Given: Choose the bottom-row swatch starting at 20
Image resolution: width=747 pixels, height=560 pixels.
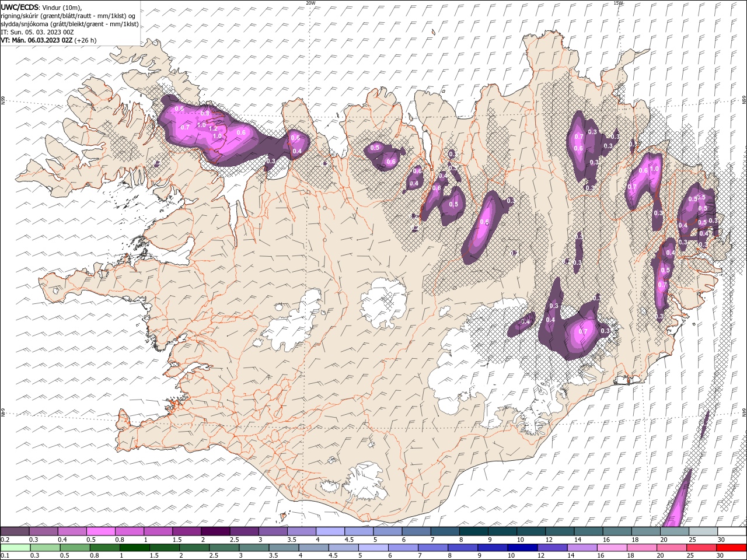Looking at the screenshot, I should 671,548.
